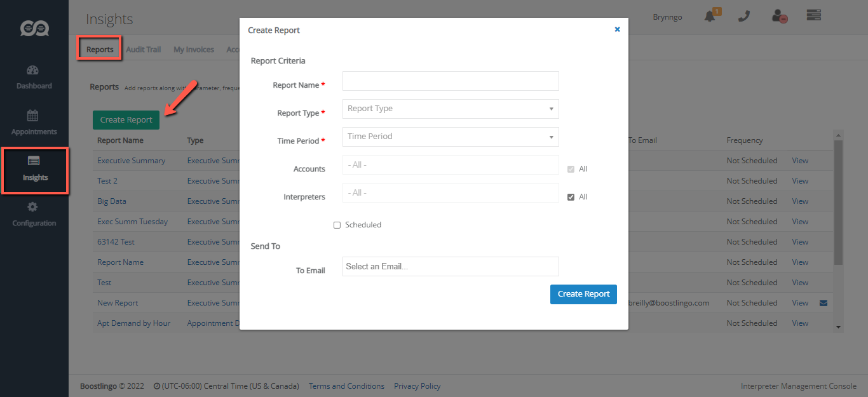Enable the Scheduled checkbox
Screen dimensions: 868x397
click(x=337, y=225)
